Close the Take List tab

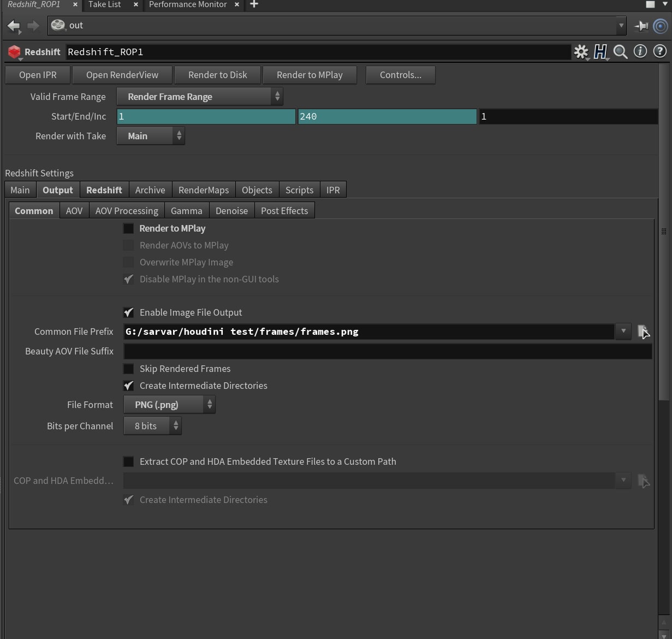(135, 4)
